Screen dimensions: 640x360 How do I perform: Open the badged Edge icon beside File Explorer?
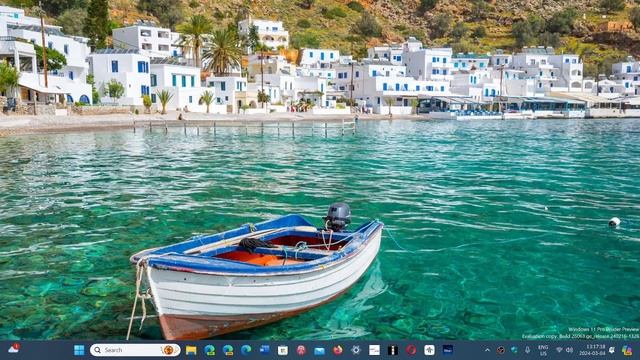coord(210,350)
